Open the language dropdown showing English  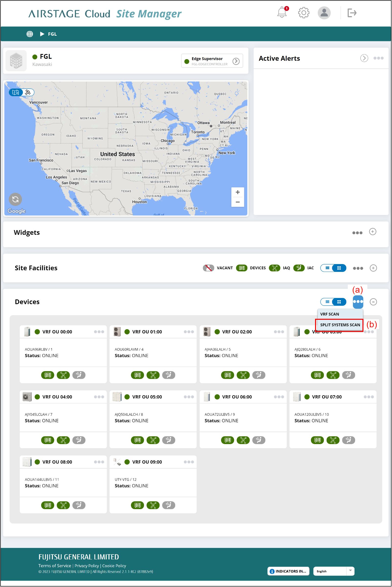pos(334,571)
